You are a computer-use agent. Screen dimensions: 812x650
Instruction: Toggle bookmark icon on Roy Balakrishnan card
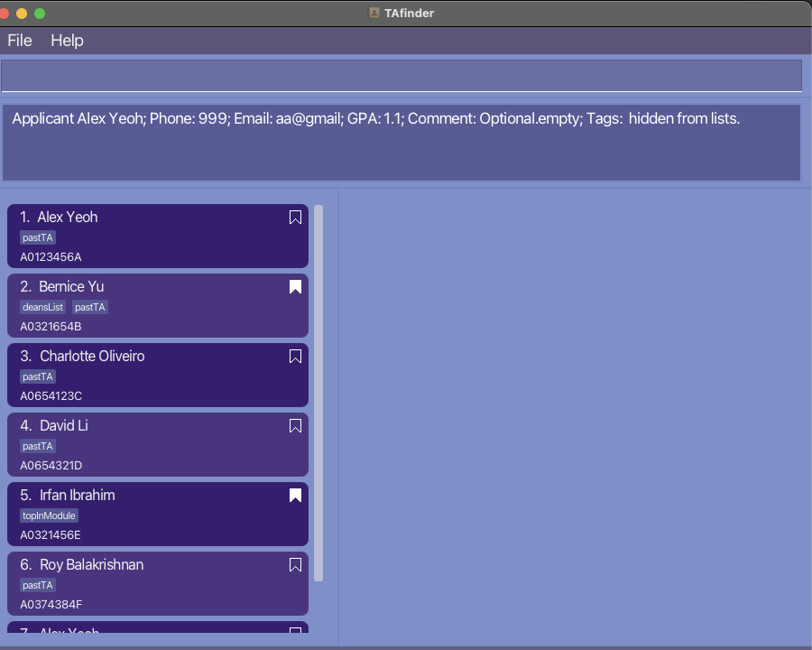tap(295, 564)
